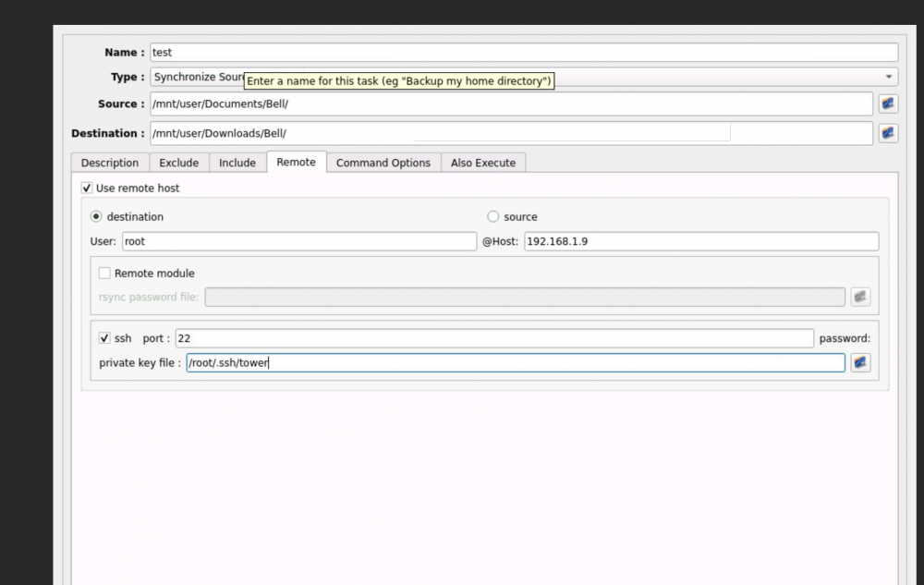Image resolution: width=924 pixels, height=585 pixels.
Task: Click the @Host field with 192.168.1.9
Action: coord(701,241)
